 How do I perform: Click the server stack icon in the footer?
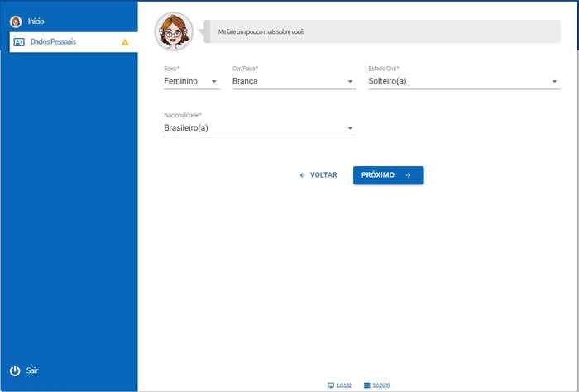pos(366,385)
